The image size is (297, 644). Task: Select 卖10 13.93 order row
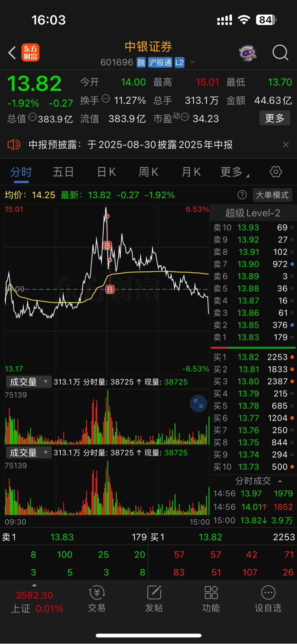pos(253,228)
